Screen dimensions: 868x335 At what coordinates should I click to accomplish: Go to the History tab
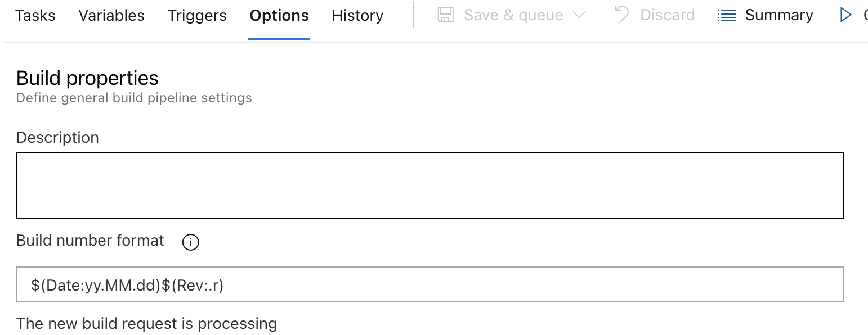357,16
